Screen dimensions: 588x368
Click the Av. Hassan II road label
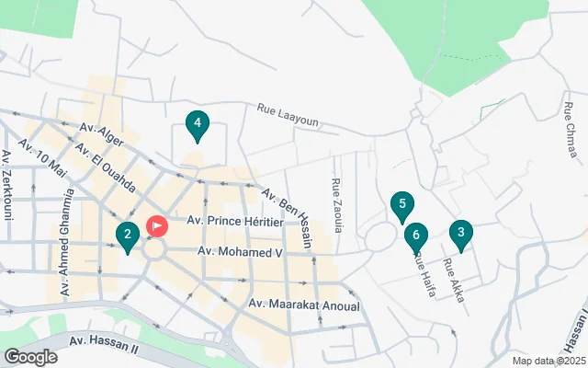(104, 345)
